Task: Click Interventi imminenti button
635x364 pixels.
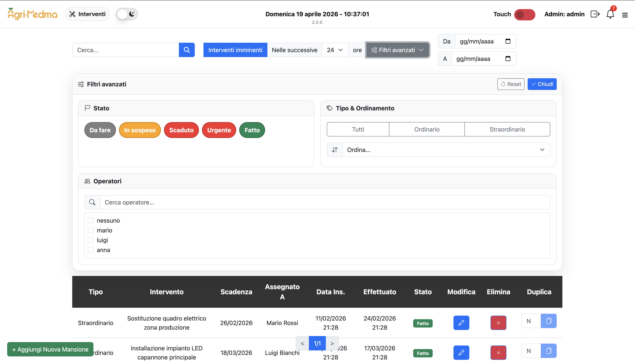Action: click(235, 50)
